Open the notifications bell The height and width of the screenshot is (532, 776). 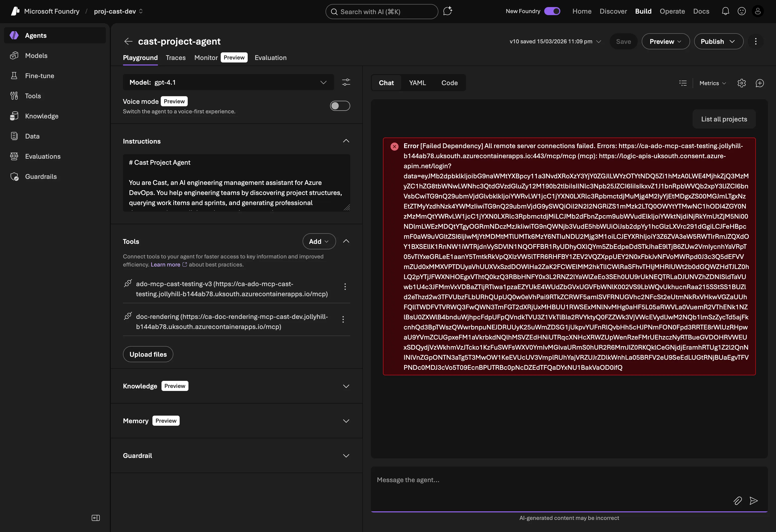click(725, 11)
